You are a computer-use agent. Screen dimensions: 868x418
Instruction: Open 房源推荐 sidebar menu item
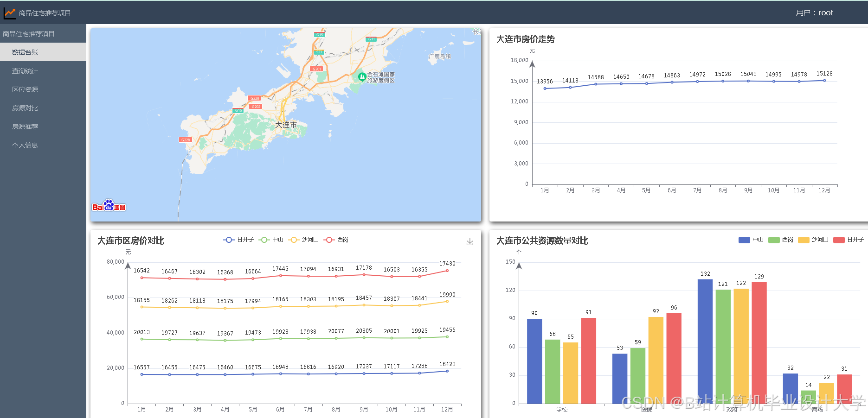pyautogui.click(x=43, y=127)
